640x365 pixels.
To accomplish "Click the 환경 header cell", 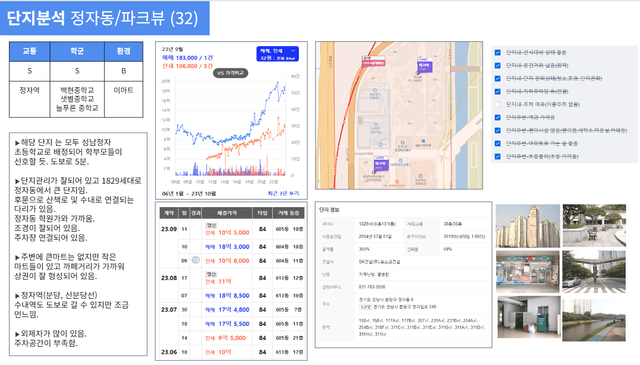I will coord(124,51).
